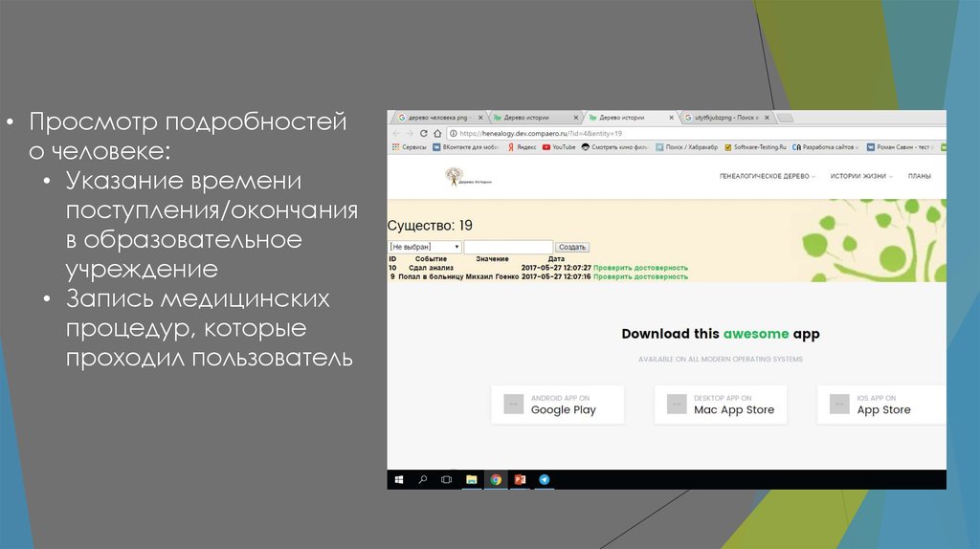Click the Событие column header

point(432,258)
